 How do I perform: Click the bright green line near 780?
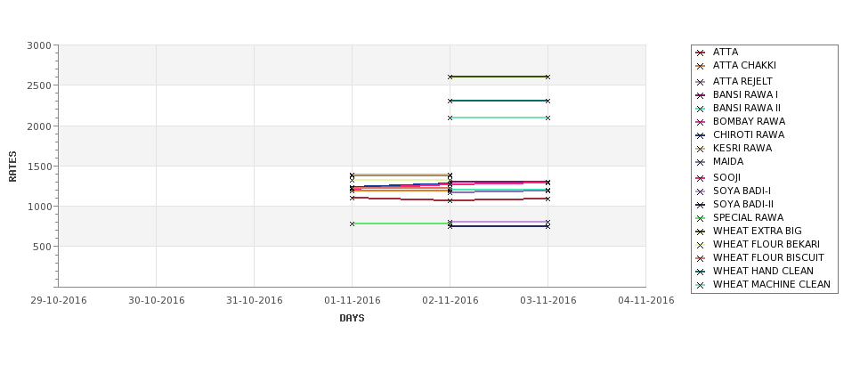[x=401, y=224]
